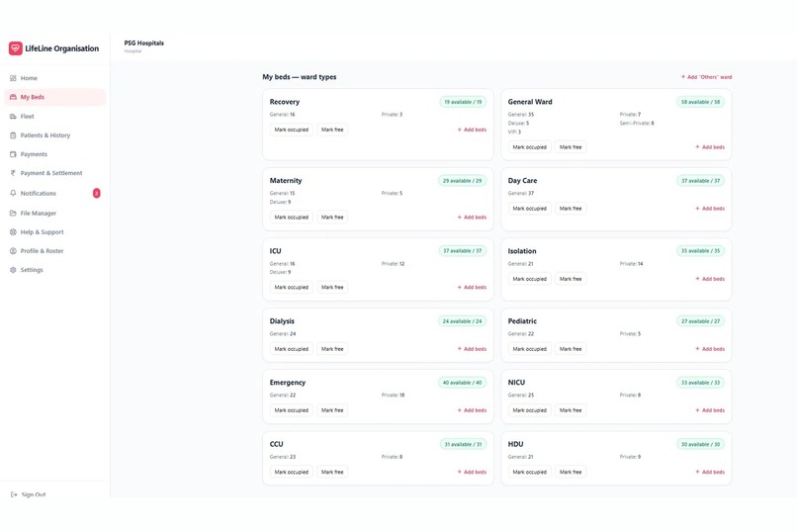Go to Patients & History
Screen dimensions: 797x532
[55, 135]
